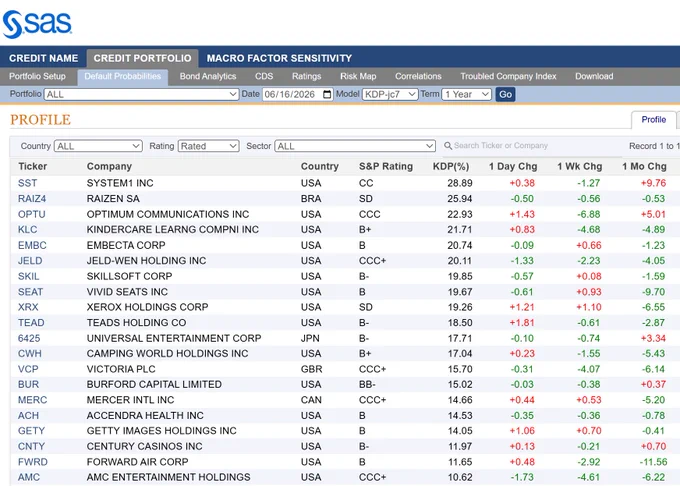Viewport: 680px width, 486px height.
Task: Open the VCP ticker link
Action: [x=28, y=369]
